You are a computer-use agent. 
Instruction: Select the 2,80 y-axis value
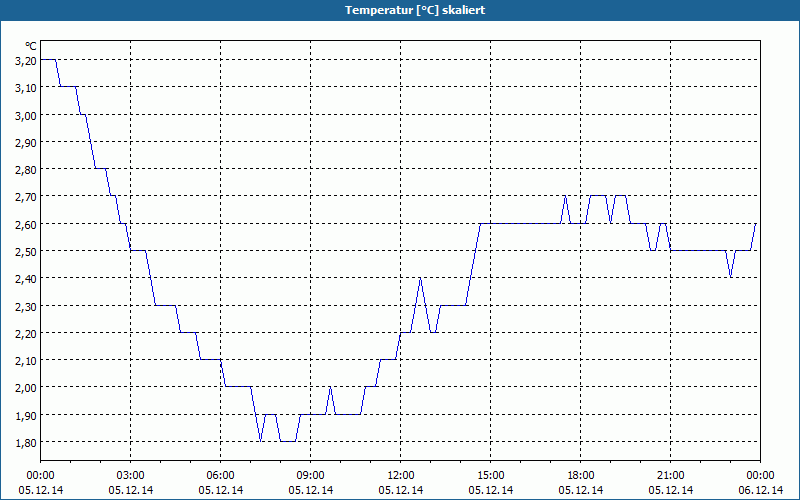point(26,169)
